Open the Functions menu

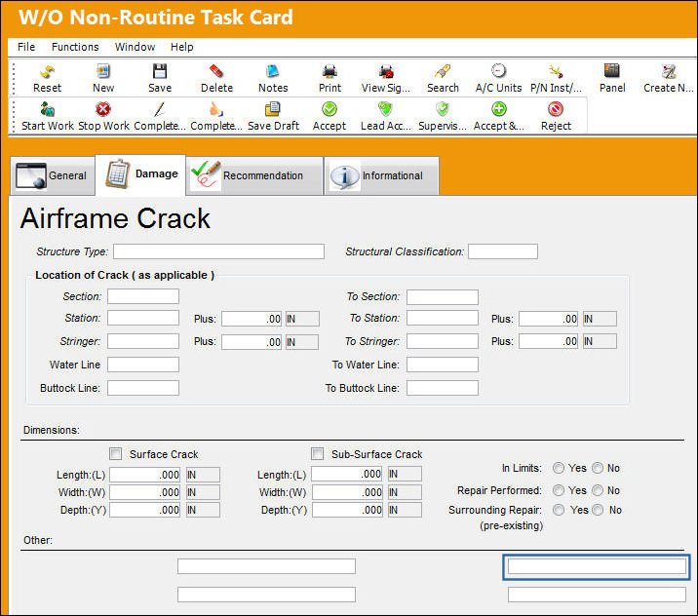(x=75, y=47)
